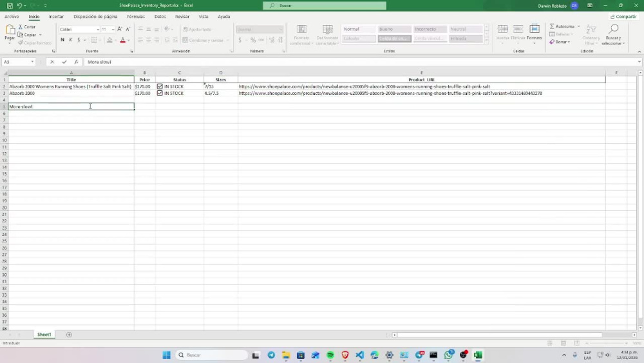The image size is (644, 363).
Task: Apply italic with the K button
Action: pyautogui.click(x=71, y=40)
